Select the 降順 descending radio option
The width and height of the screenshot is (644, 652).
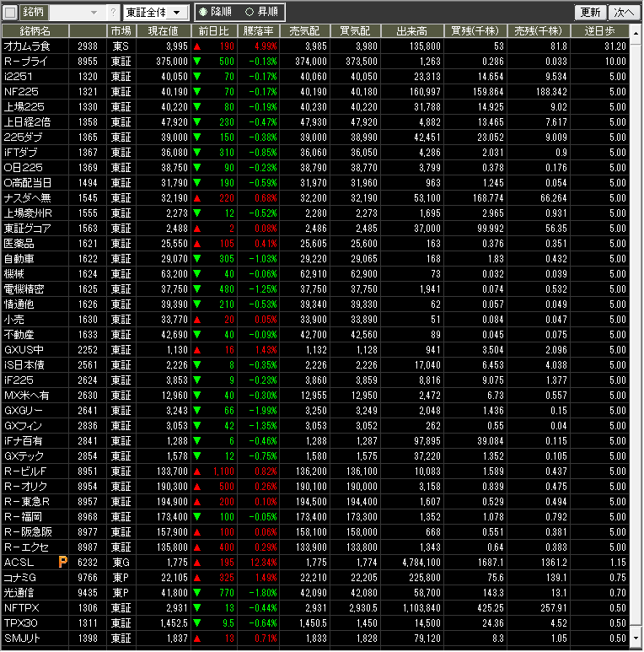tap(215, 12)
